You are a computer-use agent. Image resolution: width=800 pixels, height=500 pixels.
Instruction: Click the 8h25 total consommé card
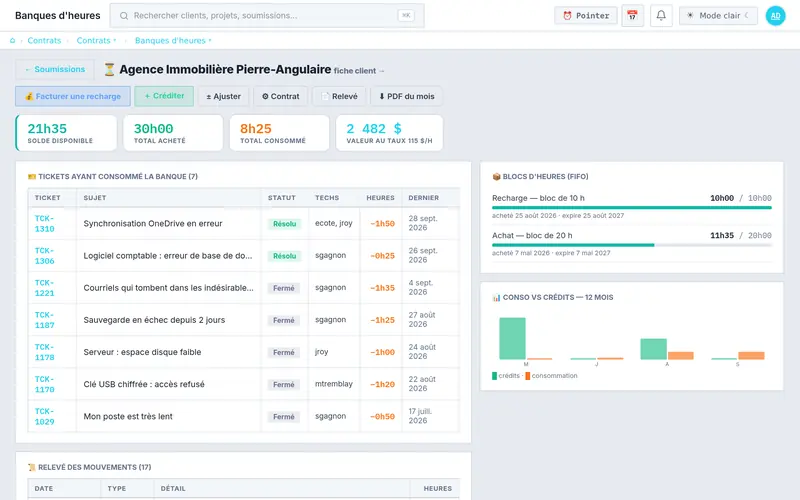coord(279,133)
